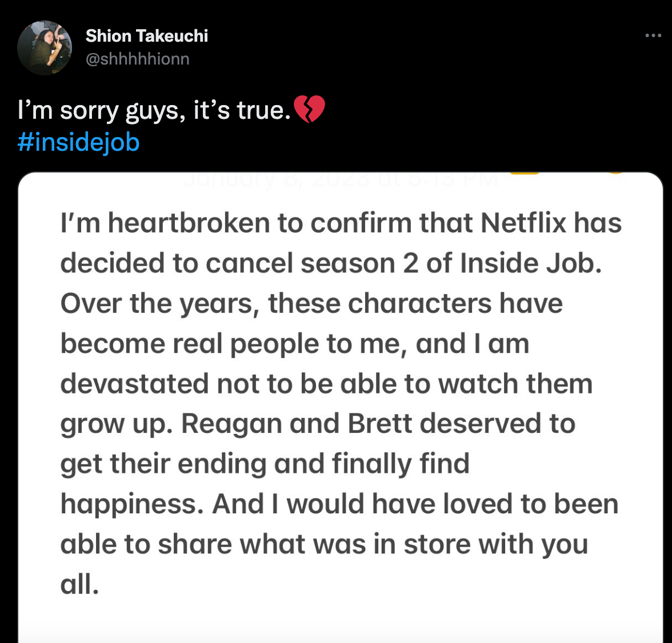Viewport: 672px width, 643px height.
Task: Open the #insidejob hashtag link
Action: (x=78, y=142)
